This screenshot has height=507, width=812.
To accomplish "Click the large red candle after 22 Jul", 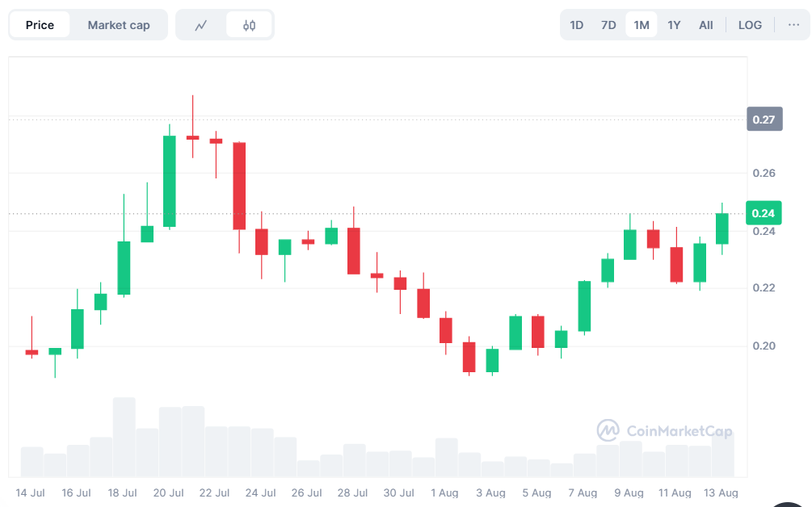I will (239, 186).
